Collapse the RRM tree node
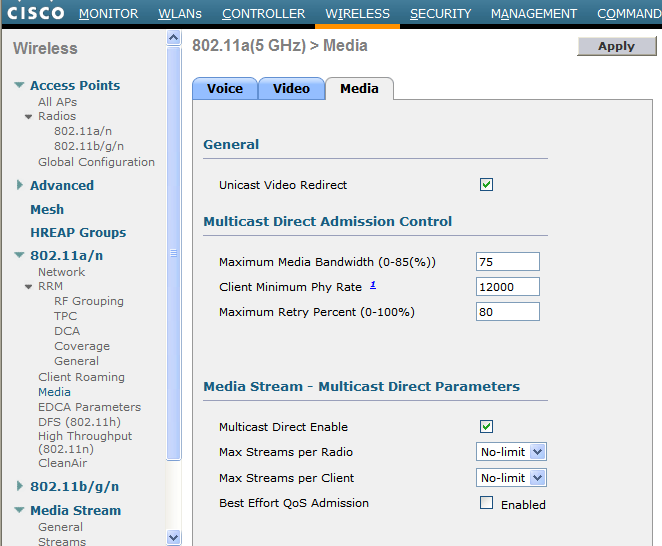This screenshot has width=662, height=546. point(29,287)
